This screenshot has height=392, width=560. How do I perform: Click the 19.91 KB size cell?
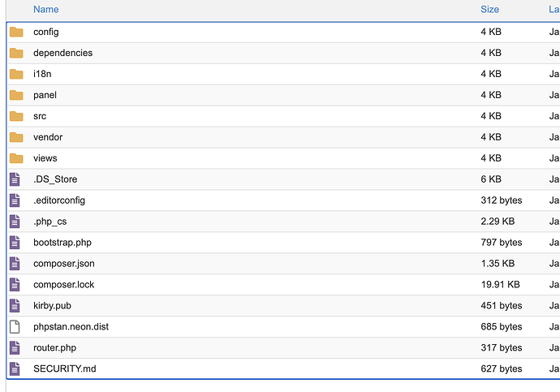(x=500, y=285)
